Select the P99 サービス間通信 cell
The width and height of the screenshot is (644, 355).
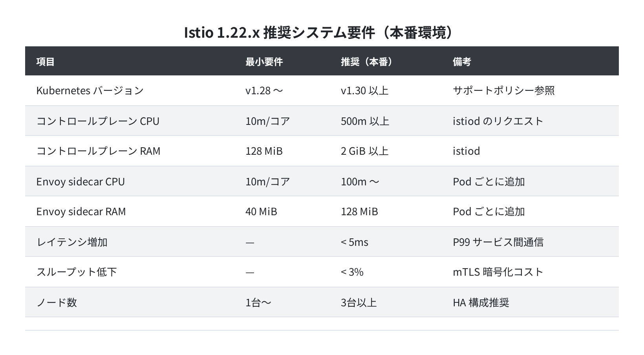[498, 242]
